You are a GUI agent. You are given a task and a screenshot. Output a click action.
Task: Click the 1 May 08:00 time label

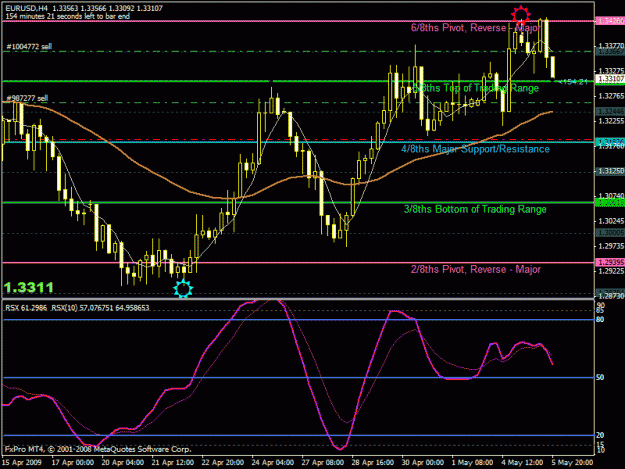[x=472, y=463]
